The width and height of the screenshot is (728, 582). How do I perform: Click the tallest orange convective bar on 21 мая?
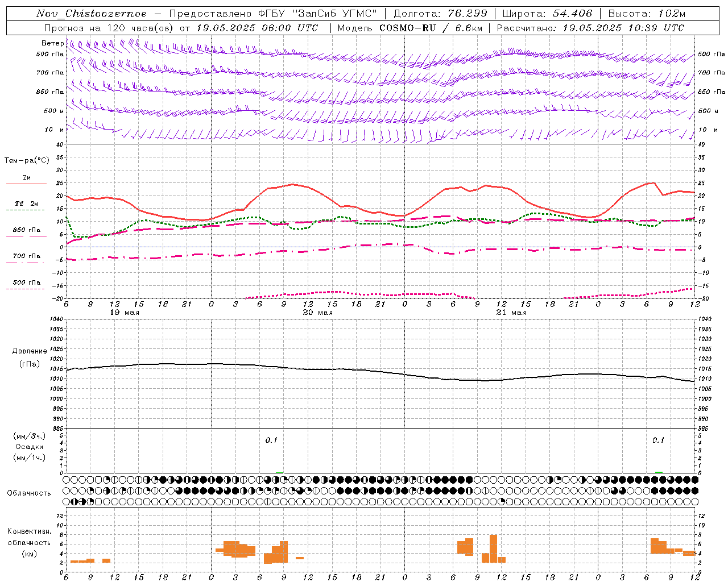click(x=493, y=548)
